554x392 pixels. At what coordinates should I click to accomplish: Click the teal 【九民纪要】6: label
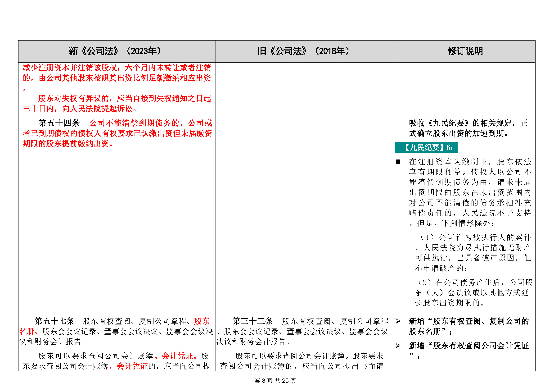(426, 147)
